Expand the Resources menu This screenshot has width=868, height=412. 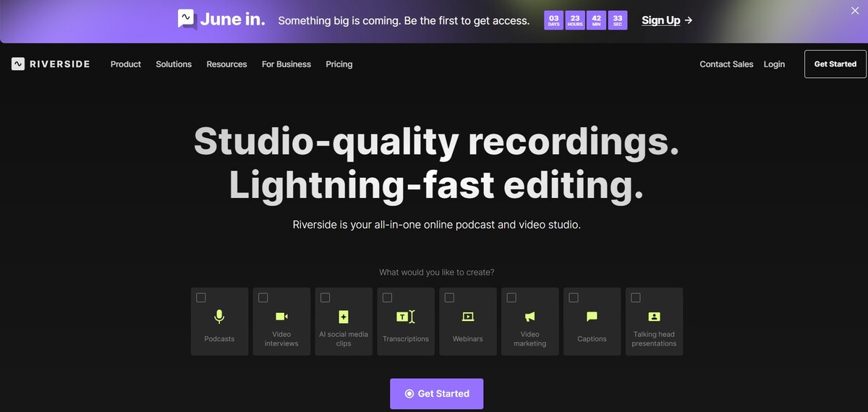click(x=226, y=64)
